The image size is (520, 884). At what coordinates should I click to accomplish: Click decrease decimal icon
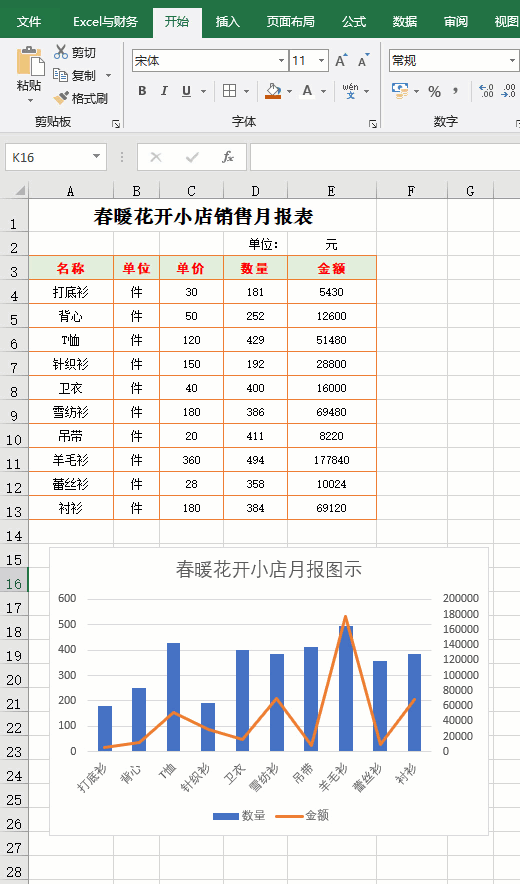(508, 91)
